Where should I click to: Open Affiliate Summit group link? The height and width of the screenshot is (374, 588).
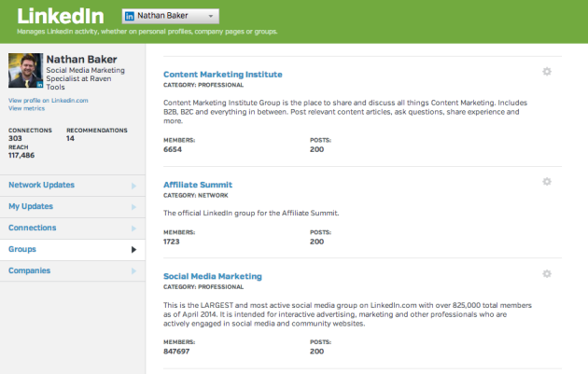tap(198, 185)
